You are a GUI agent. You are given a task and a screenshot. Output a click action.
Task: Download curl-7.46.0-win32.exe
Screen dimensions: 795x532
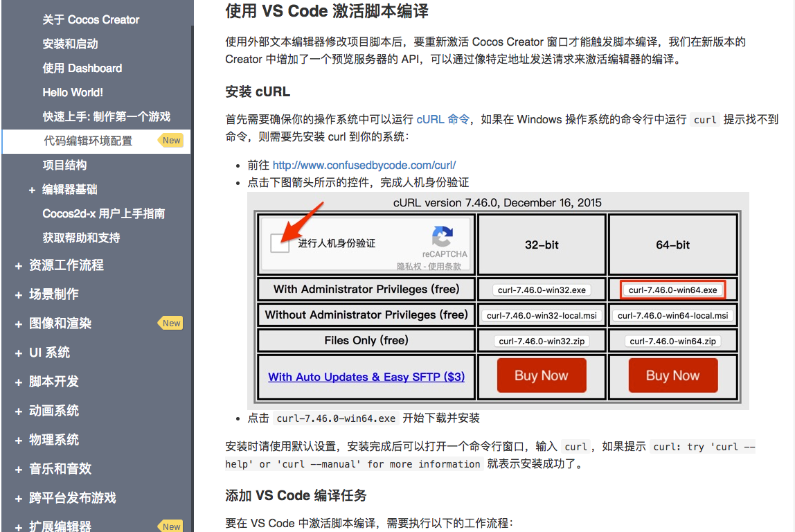[x=542, y=290]
